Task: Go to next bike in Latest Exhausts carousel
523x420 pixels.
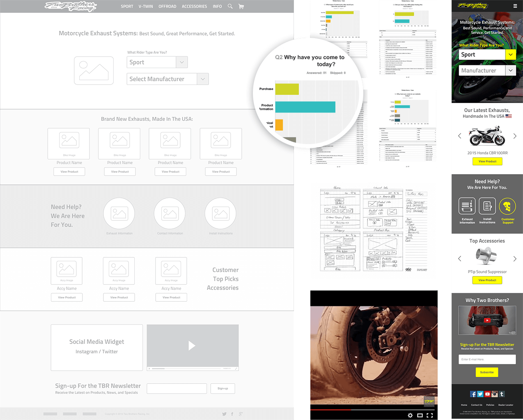Action: click(515, 136)
